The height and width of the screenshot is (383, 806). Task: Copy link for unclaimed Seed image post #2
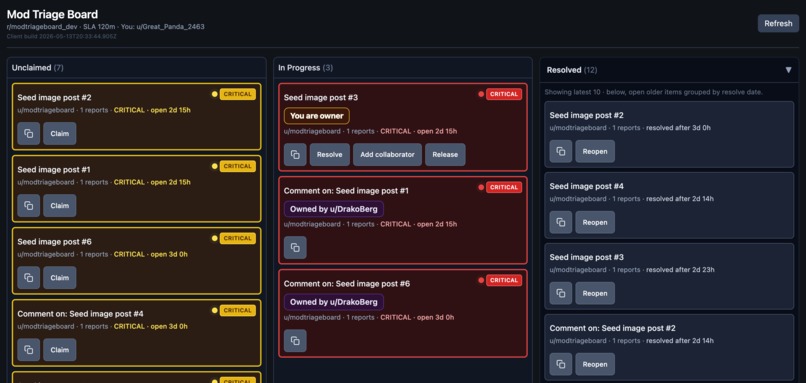pos(28,134)
